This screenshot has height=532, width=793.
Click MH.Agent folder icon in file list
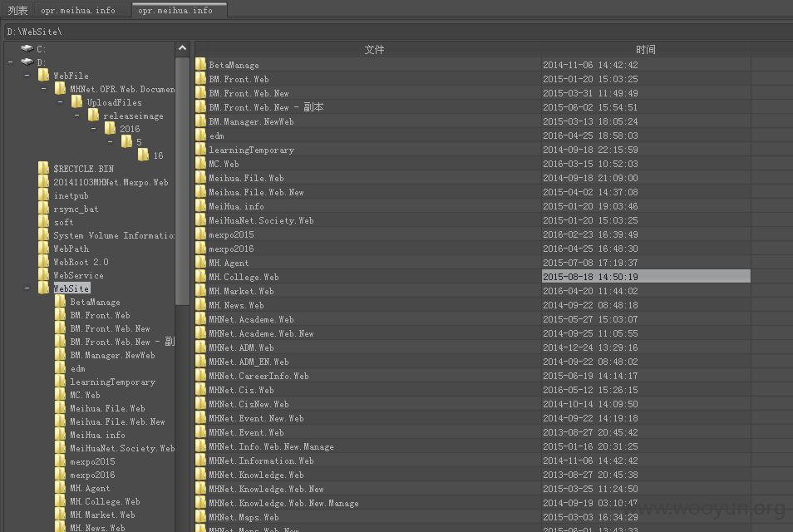click(200, 263)
